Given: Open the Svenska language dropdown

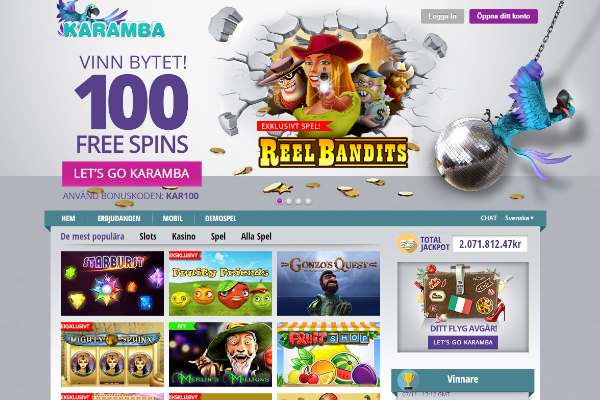Looking at the screenshot, I should coord(519,218).
